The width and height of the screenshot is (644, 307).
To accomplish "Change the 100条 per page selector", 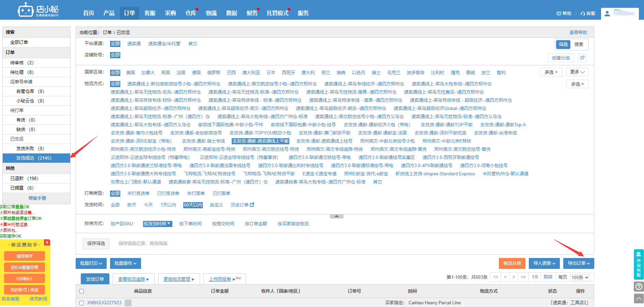I will pyautogui.click(x=580, y=277).
